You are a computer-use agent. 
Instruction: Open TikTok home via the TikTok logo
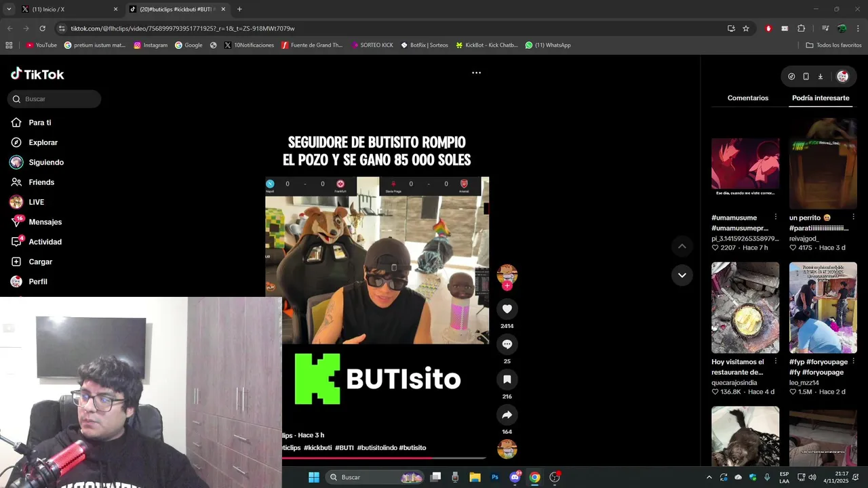click(37, 74)
